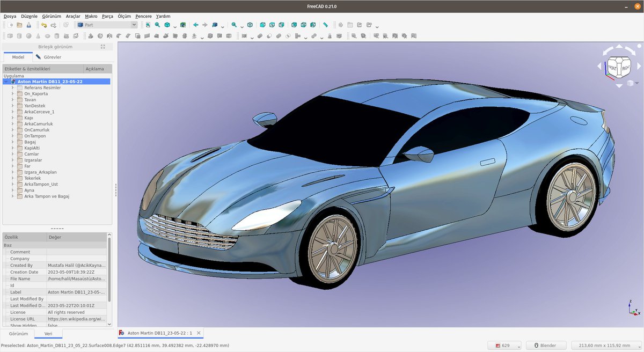644x352 pixels.
Task: Click the Create cone primitive icon
Action: coord(38,36)
